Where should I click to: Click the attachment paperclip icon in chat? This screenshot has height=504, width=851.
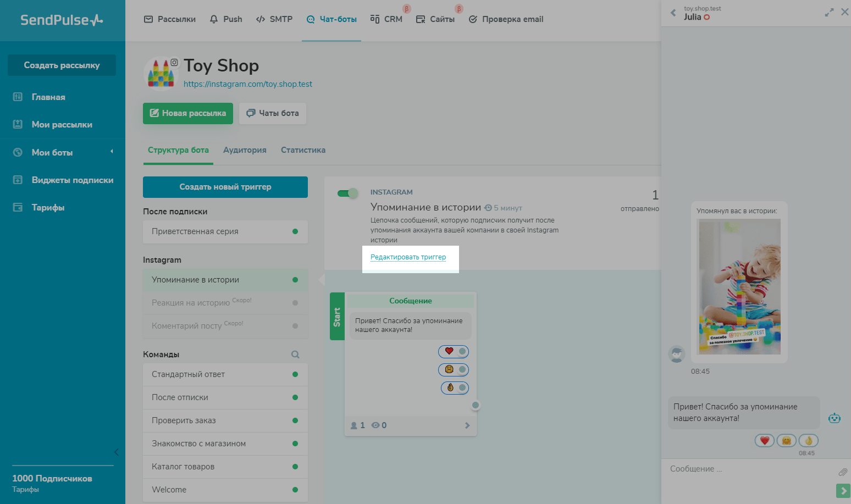point(842,472)
